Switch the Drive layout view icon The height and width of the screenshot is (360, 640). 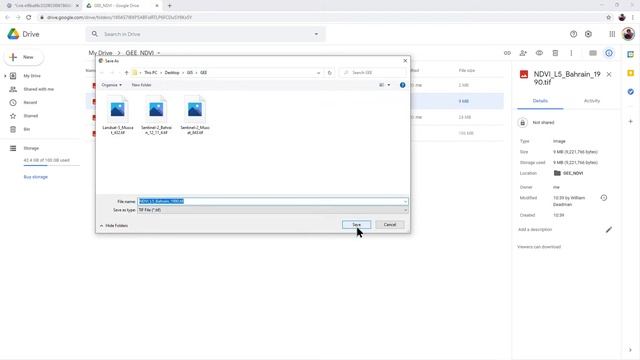[x=593, y=53]
